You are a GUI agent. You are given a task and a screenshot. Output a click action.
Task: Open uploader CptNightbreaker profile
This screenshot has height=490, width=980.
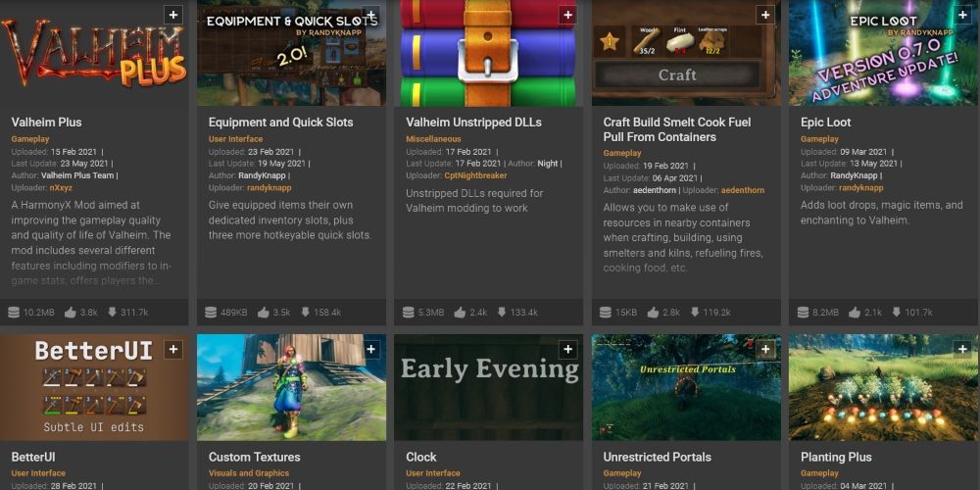[475, 175]
